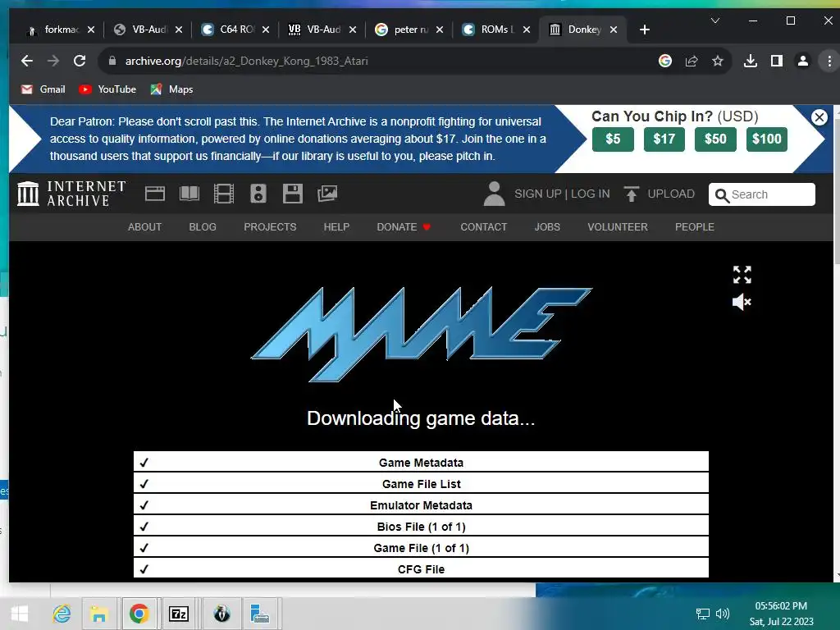Open the DONATE menu item
The image size is (840, 630).
404,227
